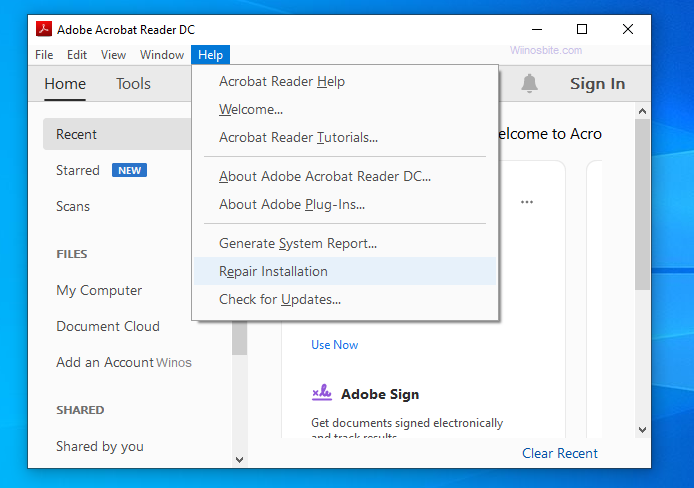Open Shared by you list

coord(100,446)
